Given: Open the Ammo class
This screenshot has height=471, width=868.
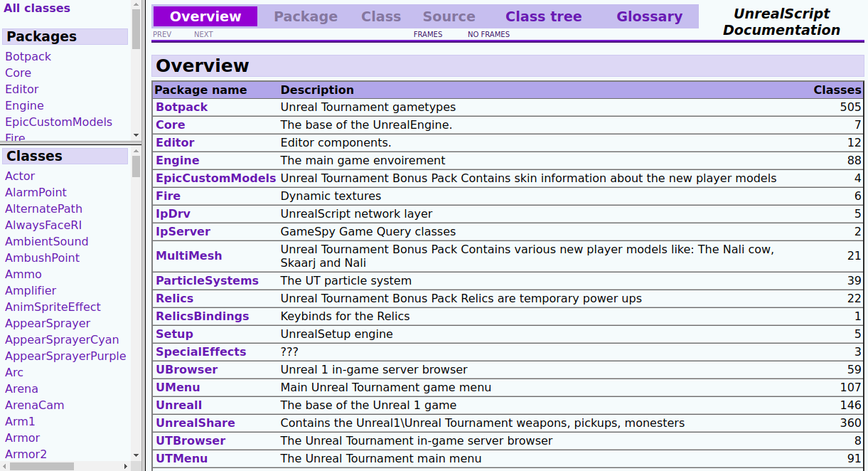Looking at the screenshot, I should [23, 275].
